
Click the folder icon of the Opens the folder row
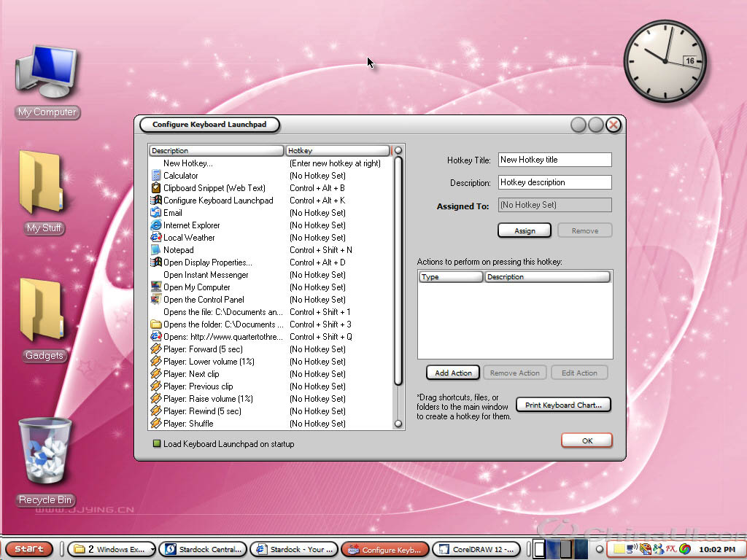point(156,324)
